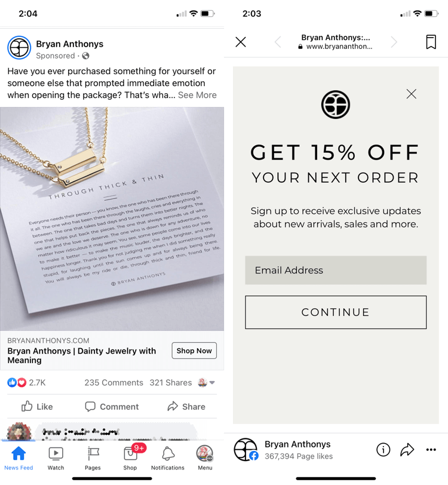Screen dimensions: 448x485
Task: Comment on the sponsored post
Action: 112,406
